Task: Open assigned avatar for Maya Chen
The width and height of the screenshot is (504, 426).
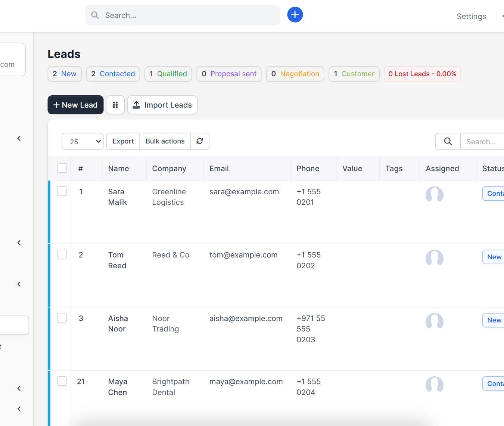Action: pyautogui.click(x=435, y=385)
